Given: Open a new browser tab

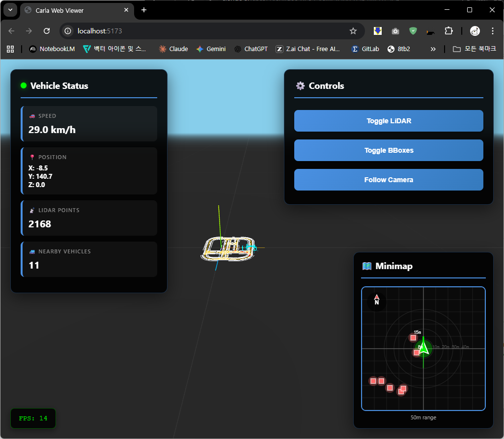Looking at the screenshot, I should click(x=144, y=10).
